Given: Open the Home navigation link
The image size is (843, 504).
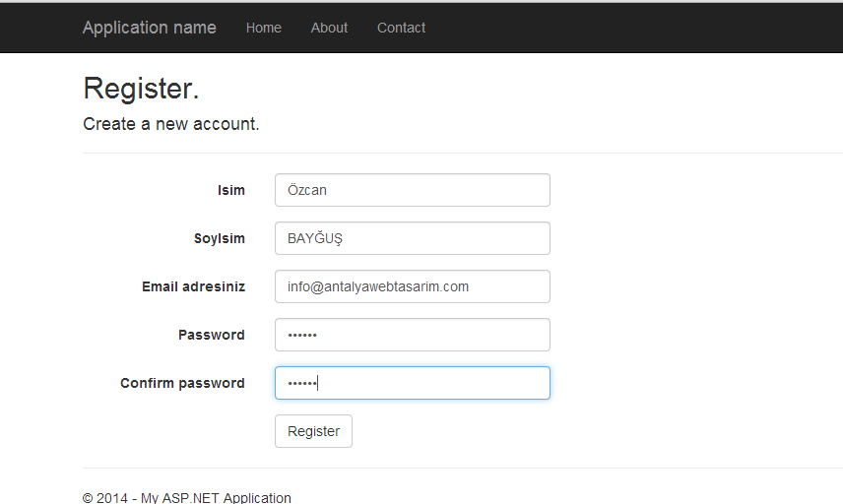Looking at the screenshot, I should [263, 28].
